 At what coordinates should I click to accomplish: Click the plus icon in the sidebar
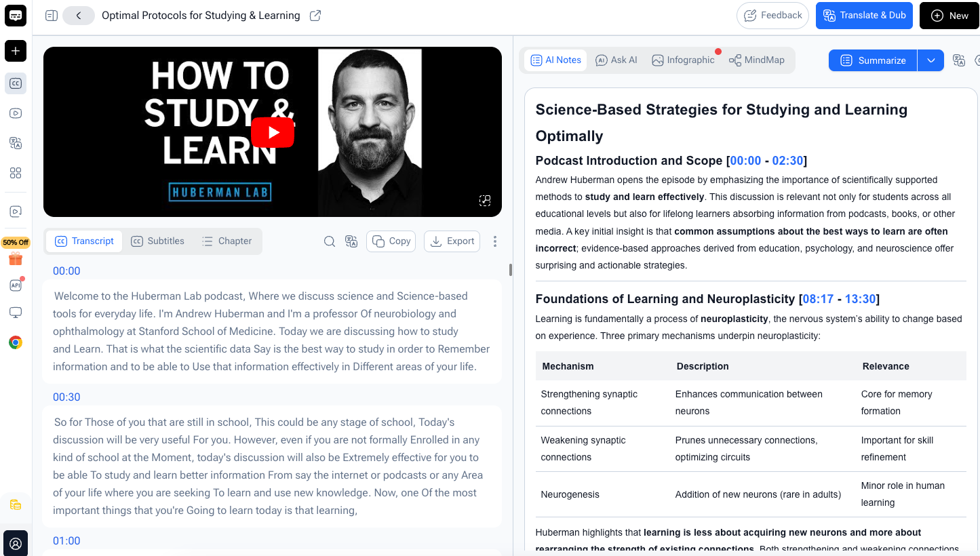pyautogui.click(x=16, y=51)
